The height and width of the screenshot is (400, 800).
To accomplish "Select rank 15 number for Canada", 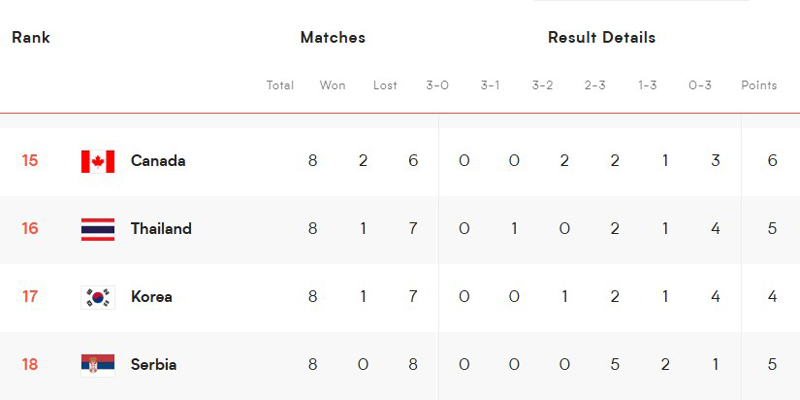I will 30,161.
